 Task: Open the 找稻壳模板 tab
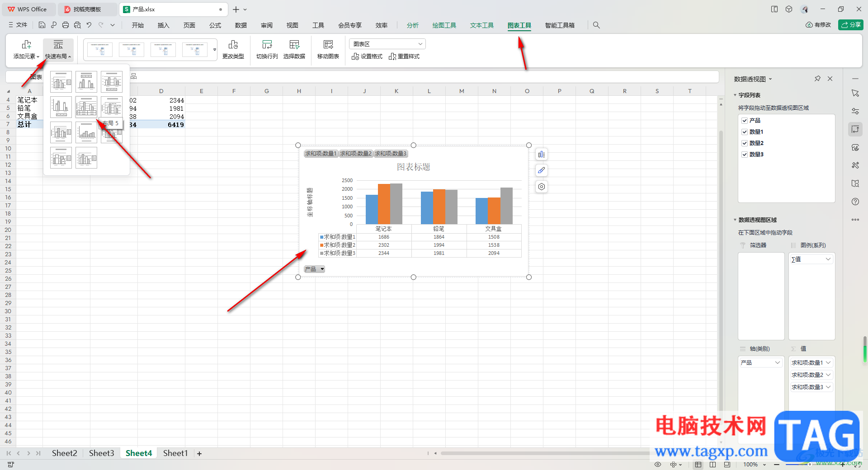click(x=87, y=9)
